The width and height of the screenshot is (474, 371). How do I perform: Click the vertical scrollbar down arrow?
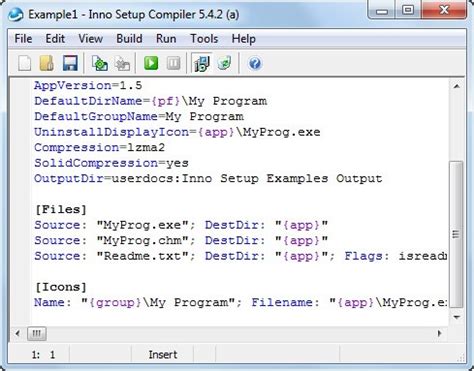(457, 317)
